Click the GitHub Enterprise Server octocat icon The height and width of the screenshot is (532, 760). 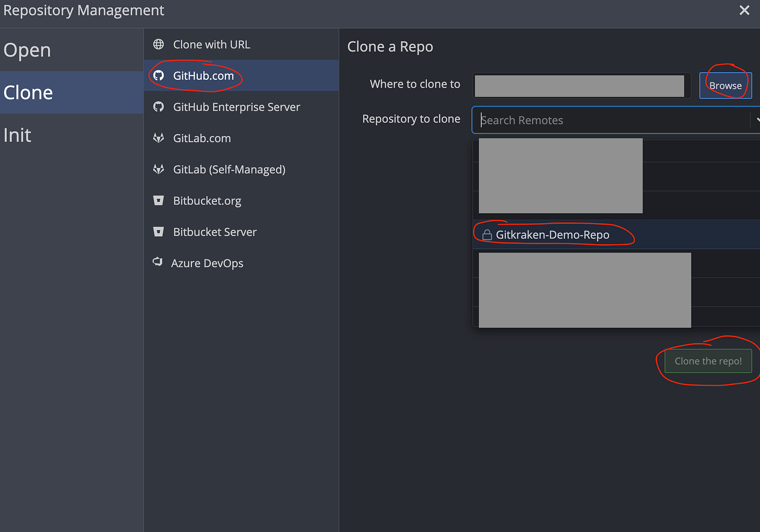point(159,107)
